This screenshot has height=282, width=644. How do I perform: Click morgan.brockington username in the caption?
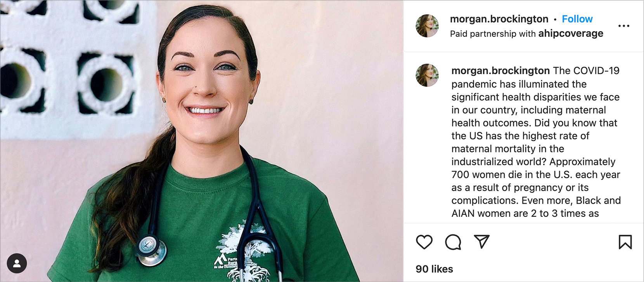tap(500, 71)
